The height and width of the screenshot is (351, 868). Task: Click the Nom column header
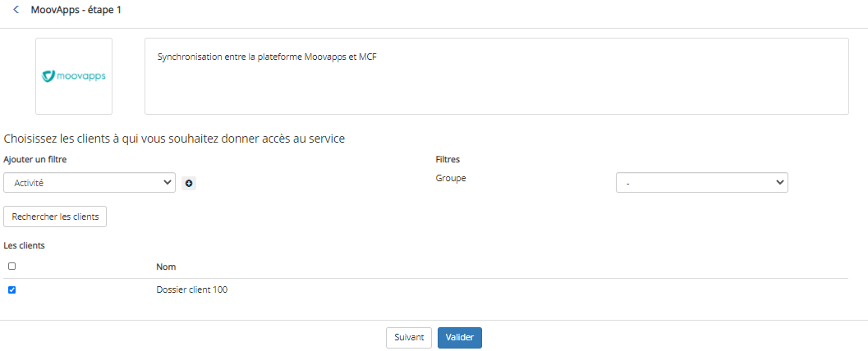click(x=166, y=267)
